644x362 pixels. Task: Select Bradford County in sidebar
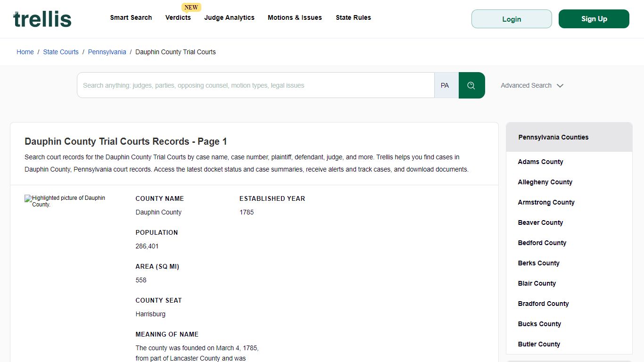tap(544, 304)
